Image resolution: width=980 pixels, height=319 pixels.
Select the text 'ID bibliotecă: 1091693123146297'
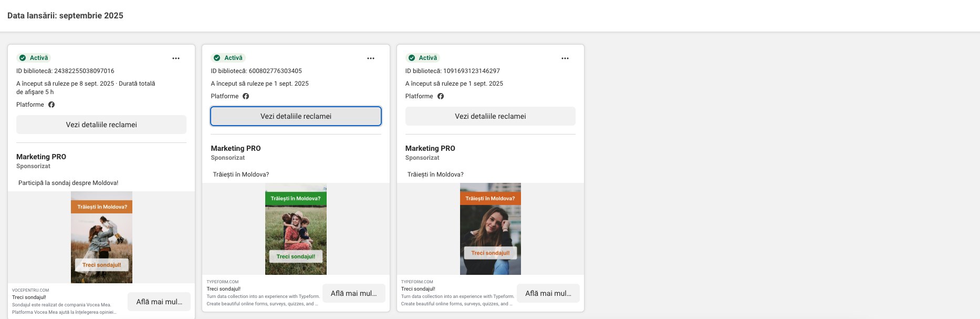453,71
